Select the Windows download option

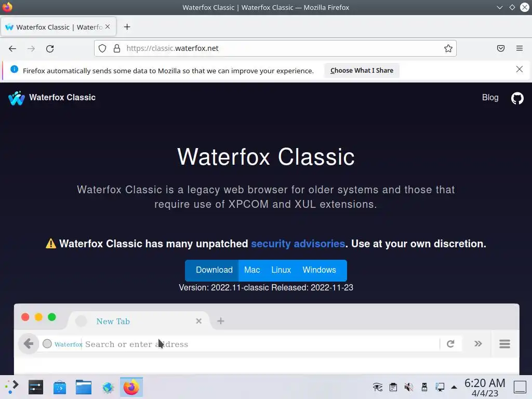click(x=320, y=270)
